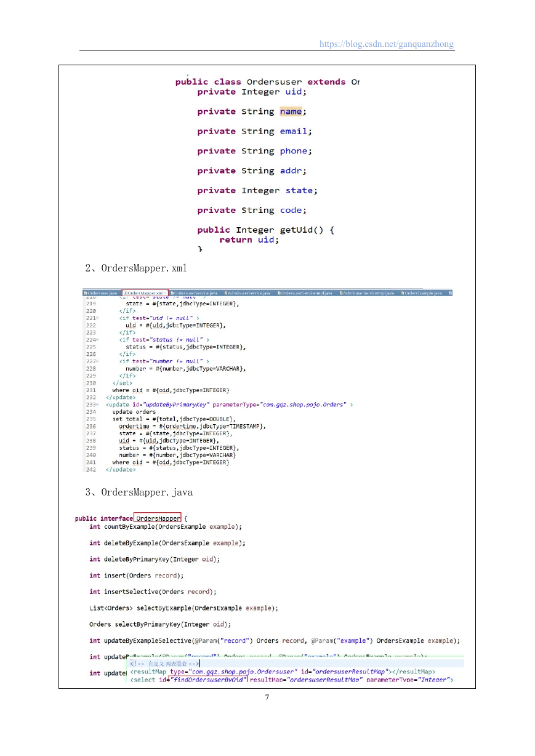
Task: Click the 'where oid' line 231
Action: pyautogui.click(x=171, y=390)
